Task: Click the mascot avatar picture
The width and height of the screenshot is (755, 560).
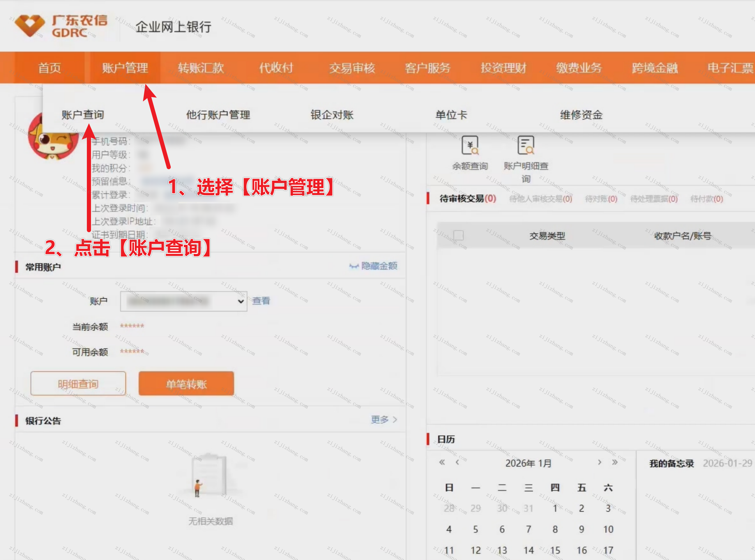Action: coord(53,144)
